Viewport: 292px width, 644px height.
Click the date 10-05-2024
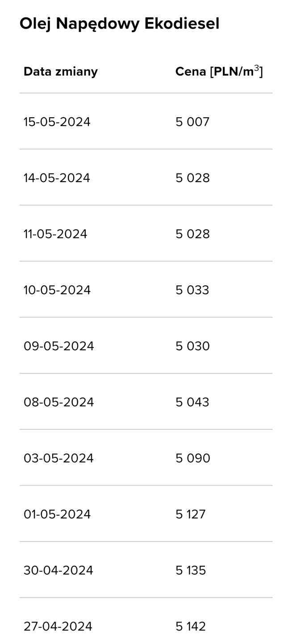point(57,290)
